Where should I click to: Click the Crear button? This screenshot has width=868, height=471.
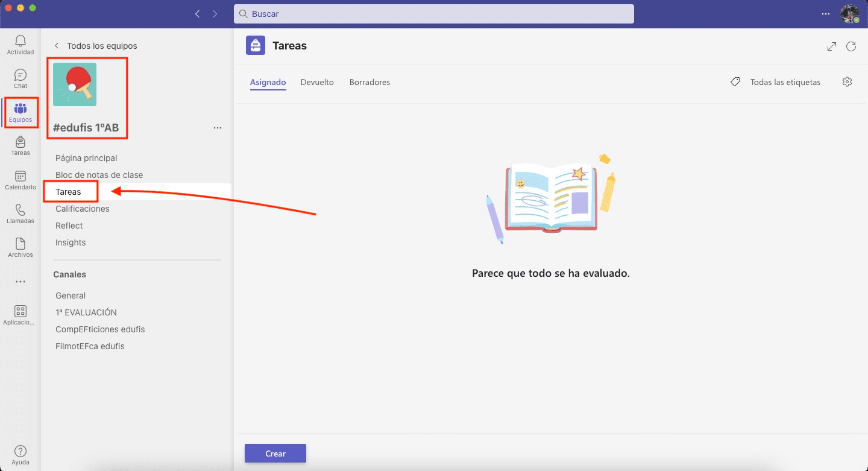pos(275,454)
